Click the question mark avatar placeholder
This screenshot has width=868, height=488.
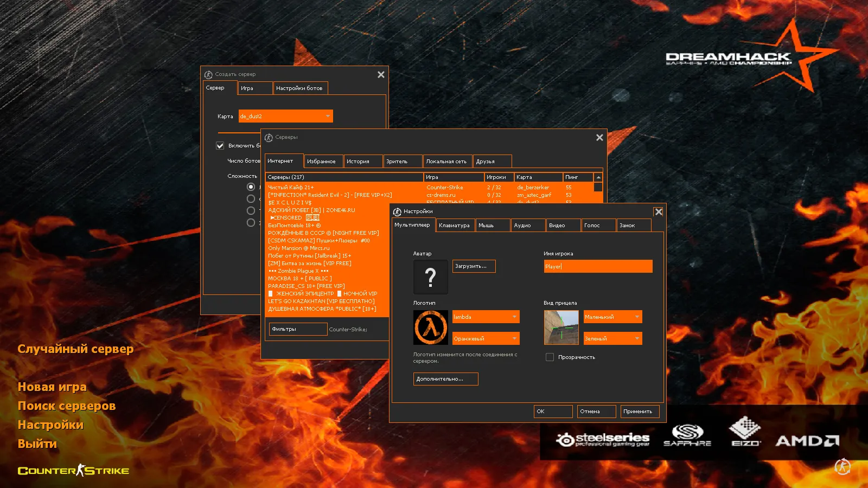[430, 277]
